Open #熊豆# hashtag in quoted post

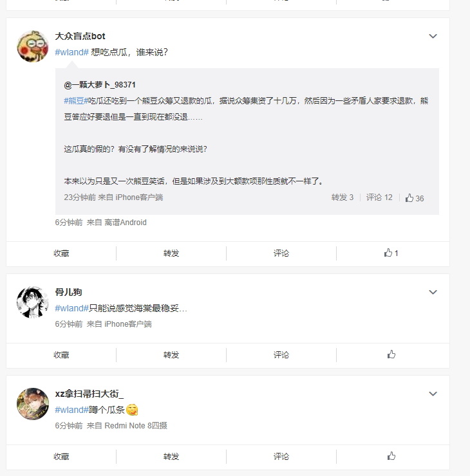75,101
